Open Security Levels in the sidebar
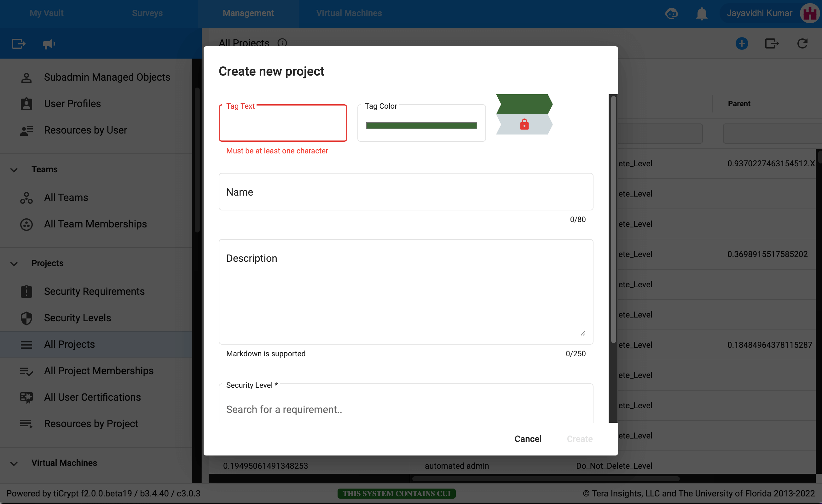This screenshot has width=822, height=504. [x=78, y=318]
